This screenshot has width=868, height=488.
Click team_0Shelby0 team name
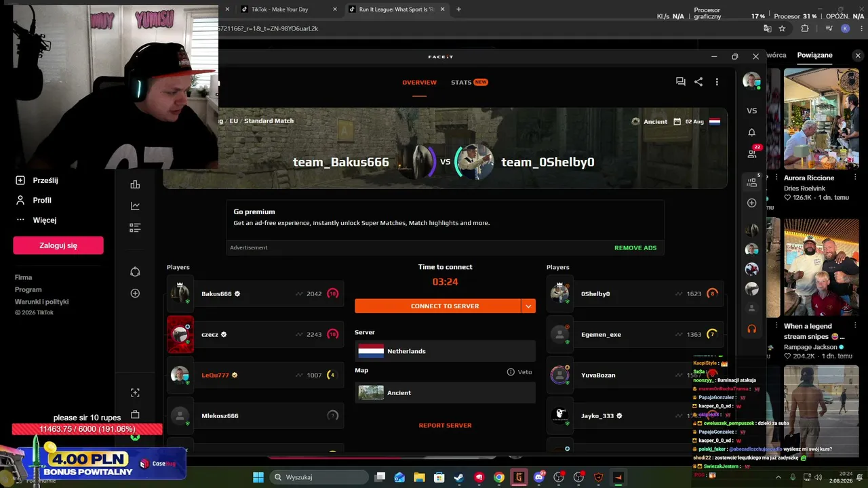pyautogui.click(x=548, y=162)
